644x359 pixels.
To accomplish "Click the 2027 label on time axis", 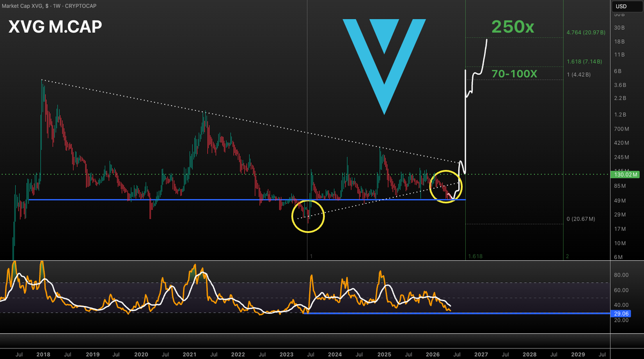I will tap(481, 355).
